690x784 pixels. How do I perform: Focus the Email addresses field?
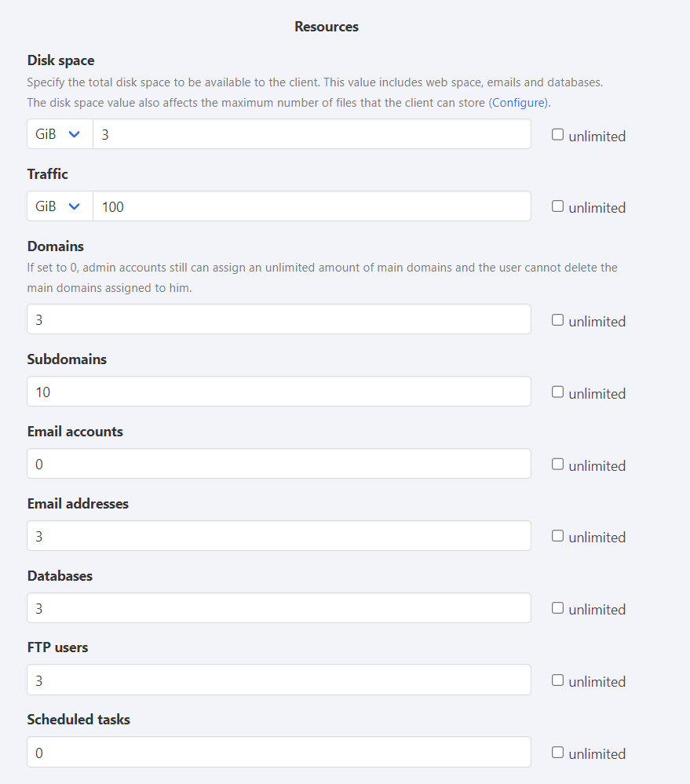[x=279, y=536]
